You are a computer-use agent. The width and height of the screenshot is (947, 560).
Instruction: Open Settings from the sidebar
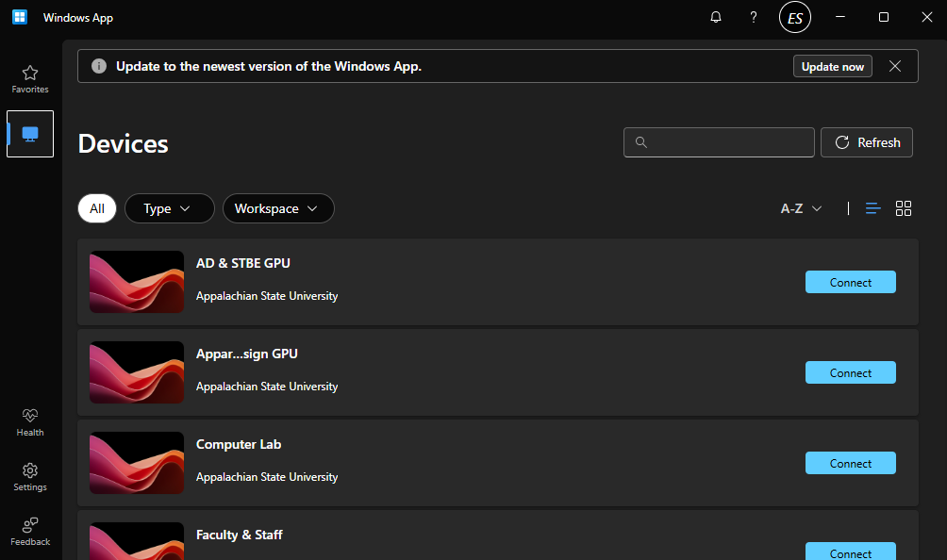point(30,477)
